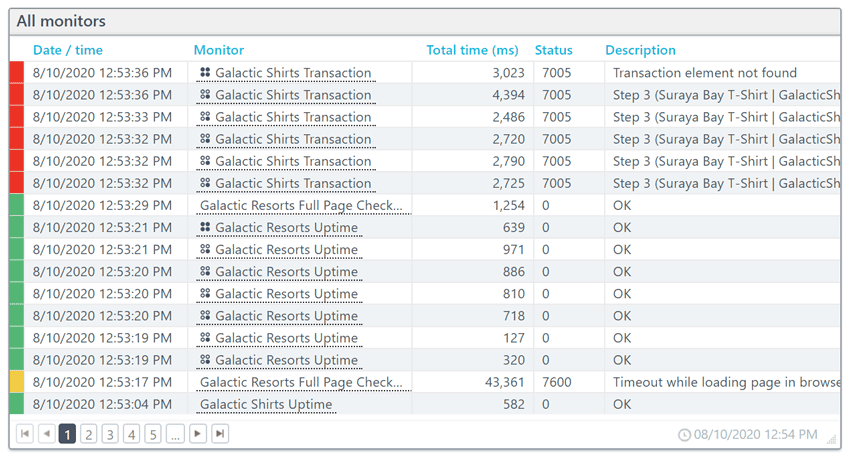Click Galactic Resorts Uptime icon in the 127 ms row

click(x=205, y=338)
